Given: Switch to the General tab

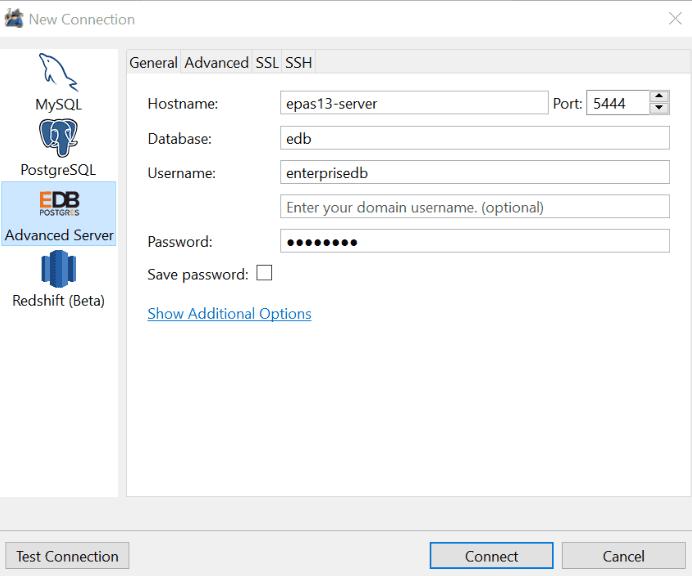Looking at the screenshot, I should pyautogui.click(x=153, y=62).
